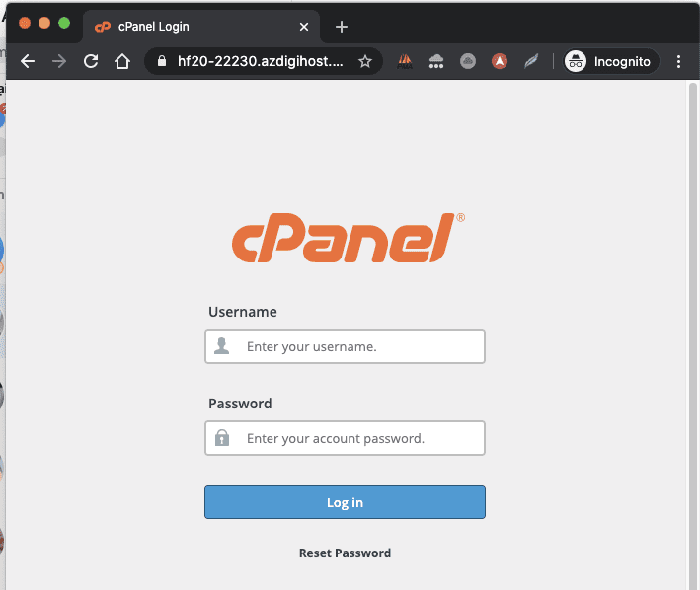Click the forward navigation arrow
Screen dimensions: 700x590
[x=59, y=61]
